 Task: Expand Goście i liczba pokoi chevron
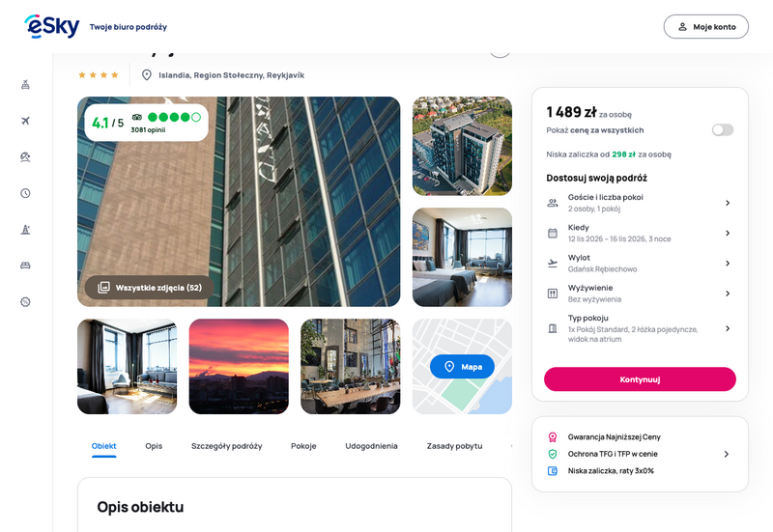coord(728,203)
